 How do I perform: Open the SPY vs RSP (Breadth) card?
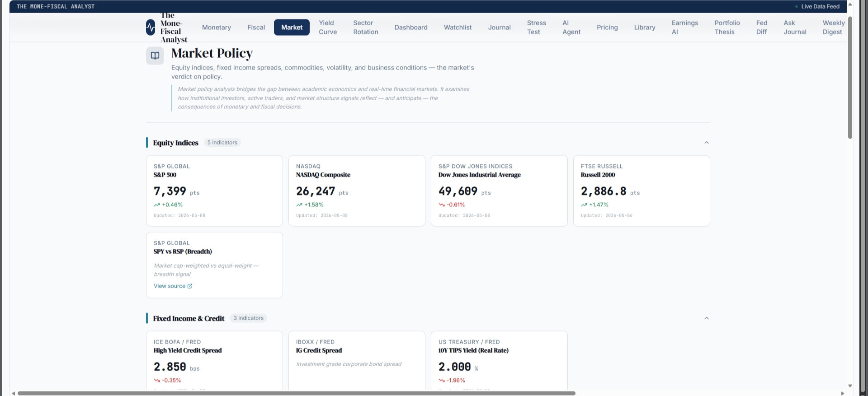point(214,265)
